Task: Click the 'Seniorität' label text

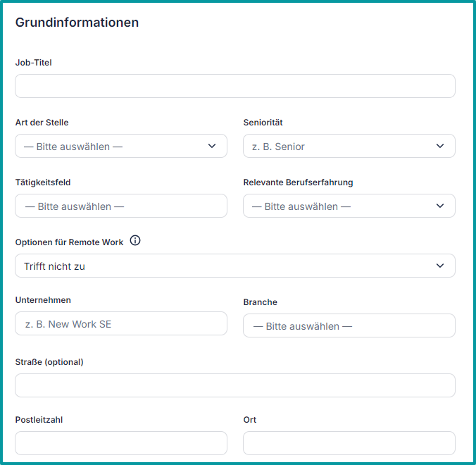Action: pyautogui.click(x=263, y=123)
